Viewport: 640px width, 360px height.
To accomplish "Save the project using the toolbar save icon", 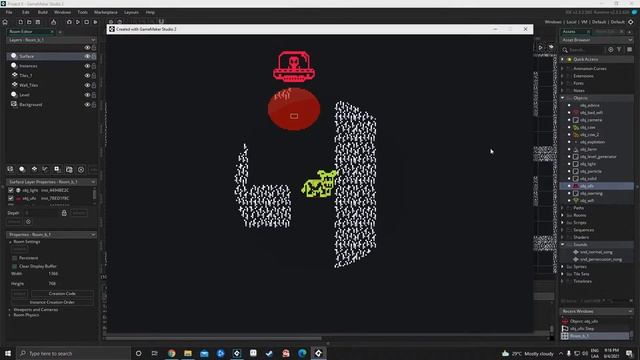I will coord(38,22).
